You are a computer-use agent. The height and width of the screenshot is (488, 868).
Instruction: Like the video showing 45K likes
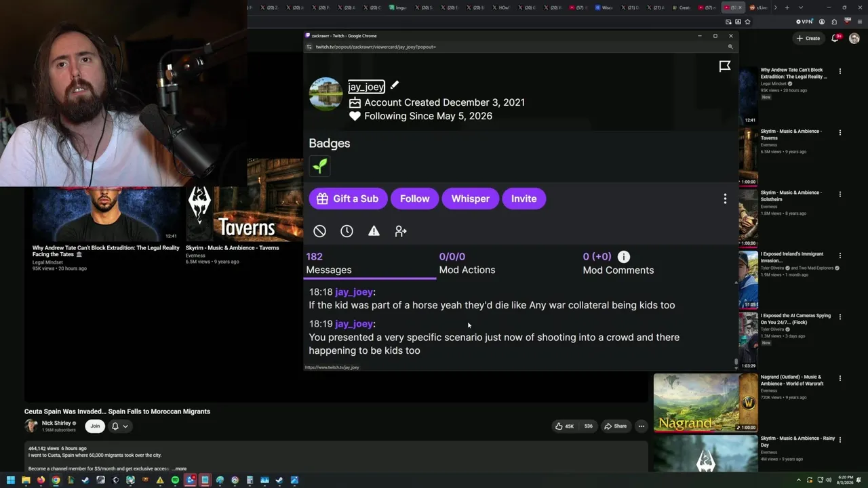564,426
